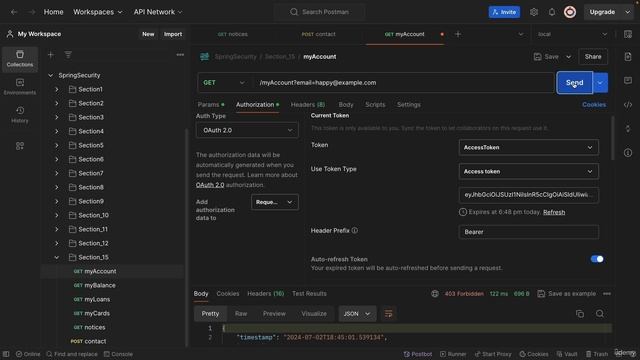640x360 pixels.
Task: Open the Workspaces menu
Action: tap(98, 12)
